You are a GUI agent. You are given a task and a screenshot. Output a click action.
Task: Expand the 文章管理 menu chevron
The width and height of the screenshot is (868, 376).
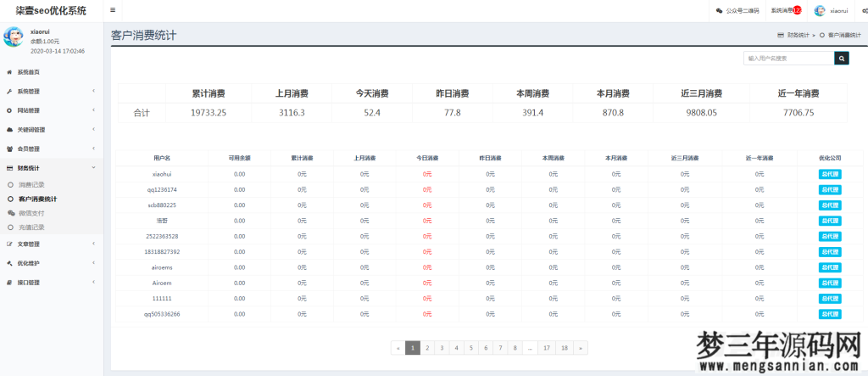(x=93, y=244)
